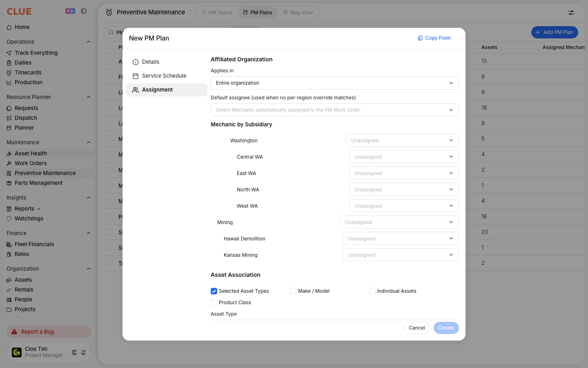Viewport: 588px width, 368px height.
Task: Check the Individual Assets checkbox
Action: click(372, 291)
